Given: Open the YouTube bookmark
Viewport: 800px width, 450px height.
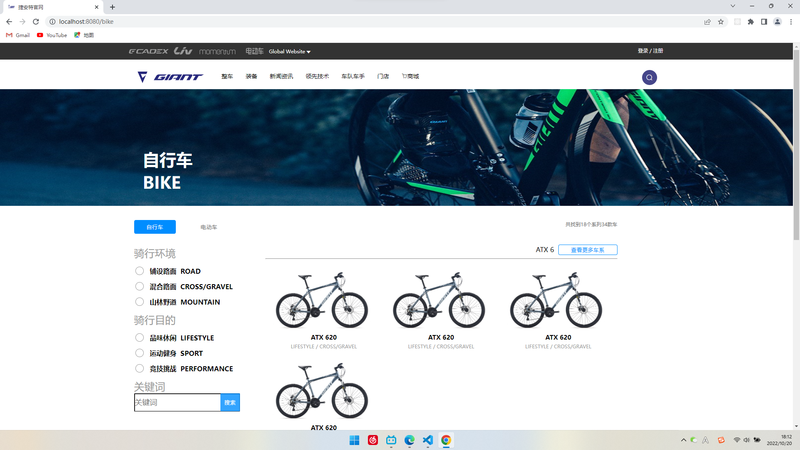Looking at the screenshot, I should click(52, 35).
